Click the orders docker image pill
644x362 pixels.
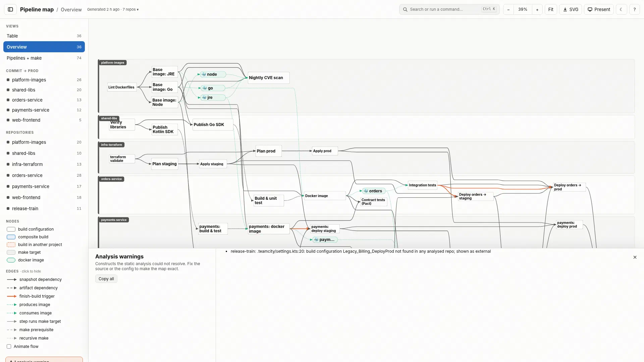tap(374, 191)
